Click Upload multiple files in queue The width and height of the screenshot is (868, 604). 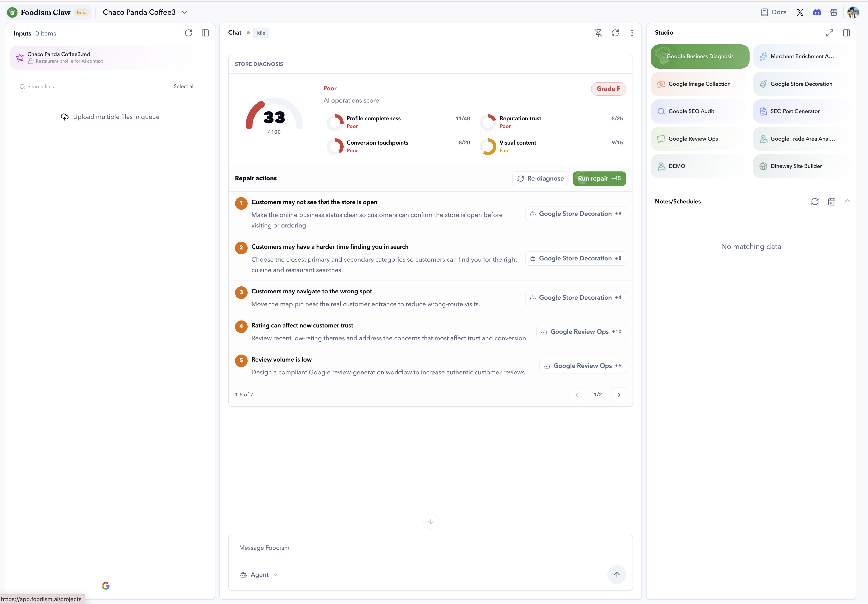[x=110, y=117]
